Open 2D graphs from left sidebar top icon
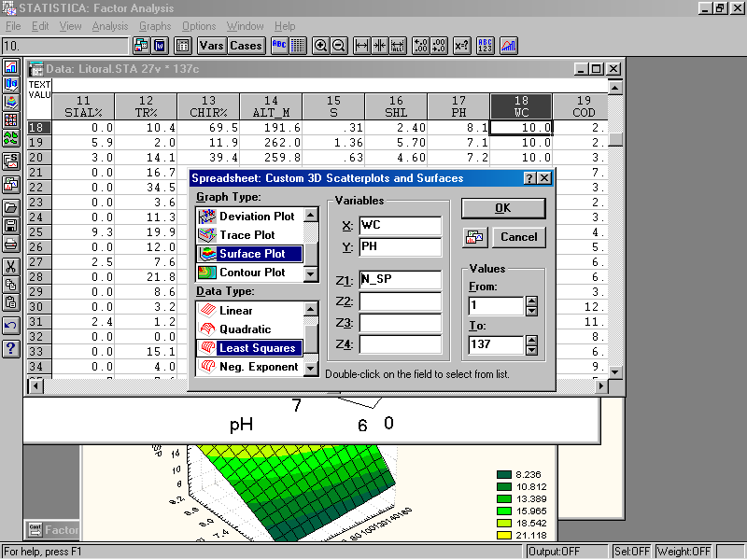 point(11,66)
